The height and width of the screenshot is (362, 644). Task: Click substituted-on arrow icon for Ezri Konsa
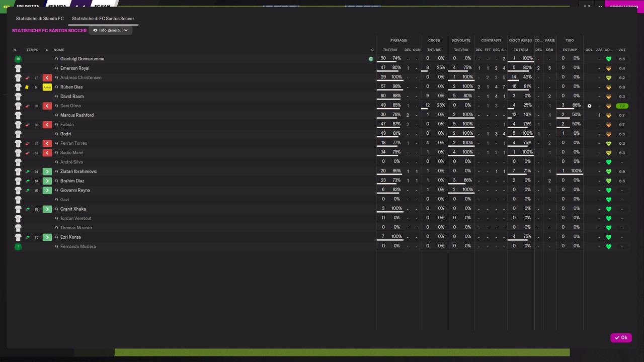(47, 237)
